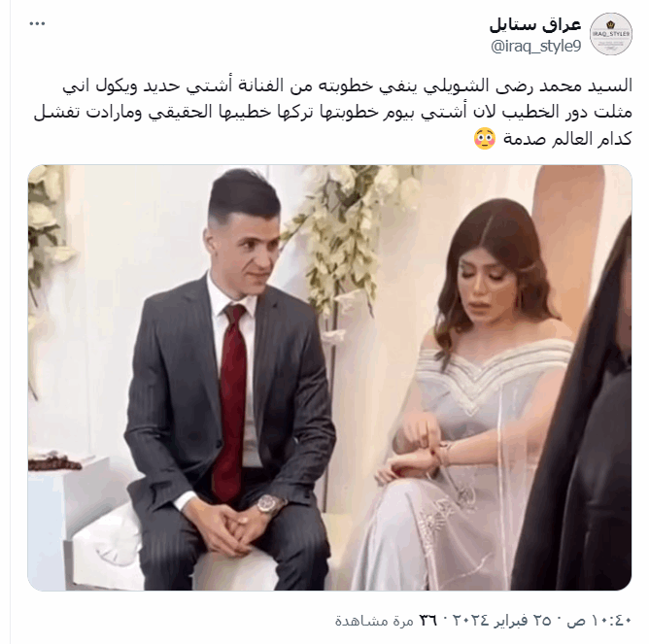View the ٣٦ مرة مشاهدة count
This screenshot has width=649, height=644.
(386, 620)
